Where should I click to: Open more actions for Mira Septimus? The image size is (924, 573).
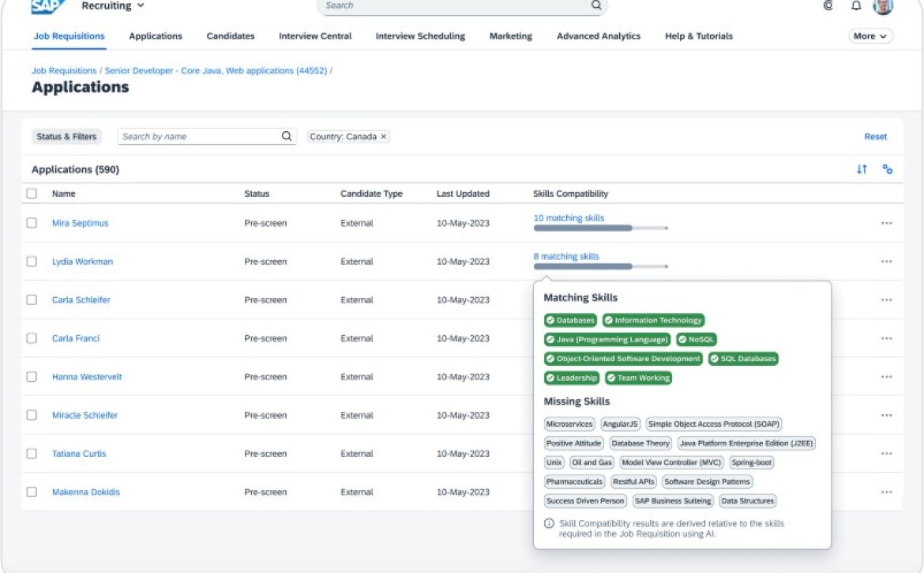click(886, 224)
